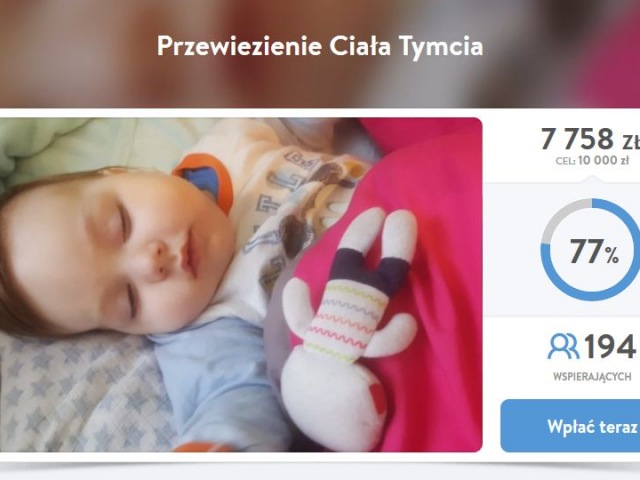The height and width of the screenshot is (480, 640).
Task: Click the shadow divider below the campaign card
Action: [320, 465]
